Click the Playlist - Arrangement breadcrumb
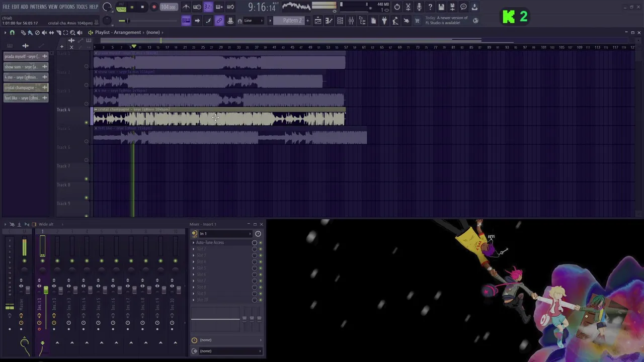This screenshot has width=644, height=362. coord(118,33)
